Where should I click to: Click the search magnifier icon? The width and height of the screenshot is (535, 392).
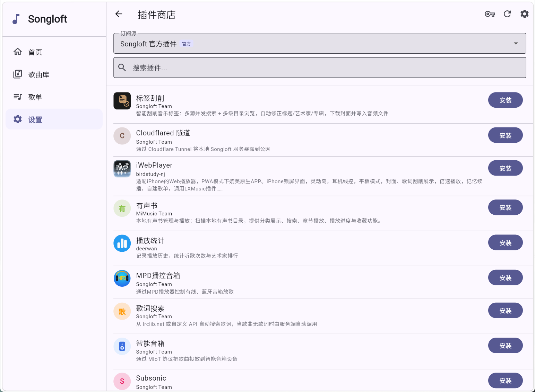pos(122,68)
